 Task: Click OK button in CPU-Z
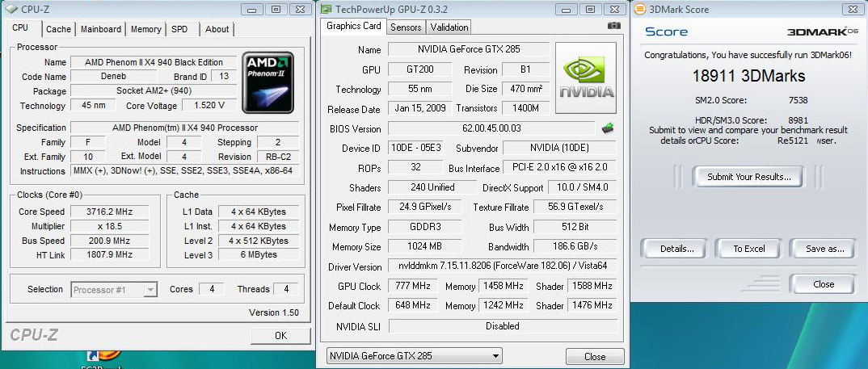(x=280, y=335)
